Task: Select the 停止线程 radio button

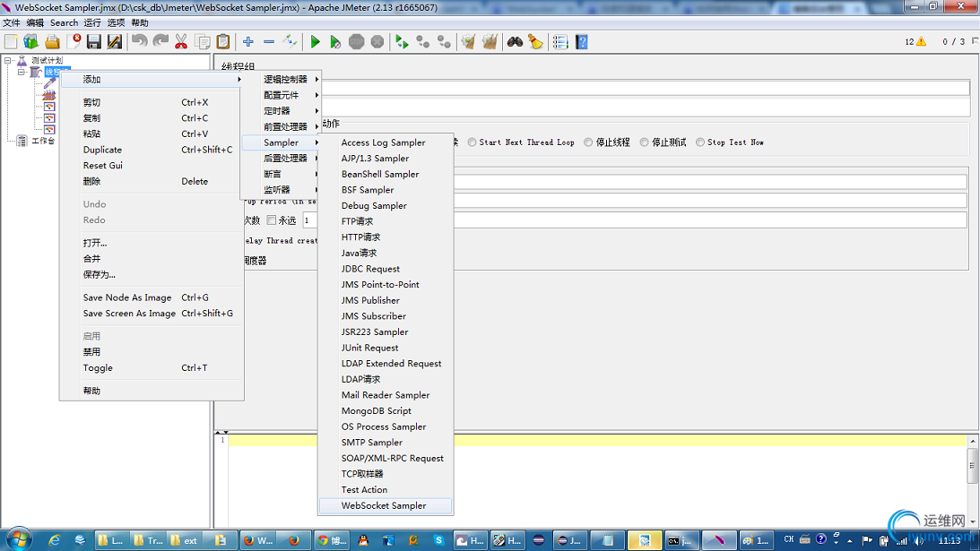Action: click(x=588, y=142)
